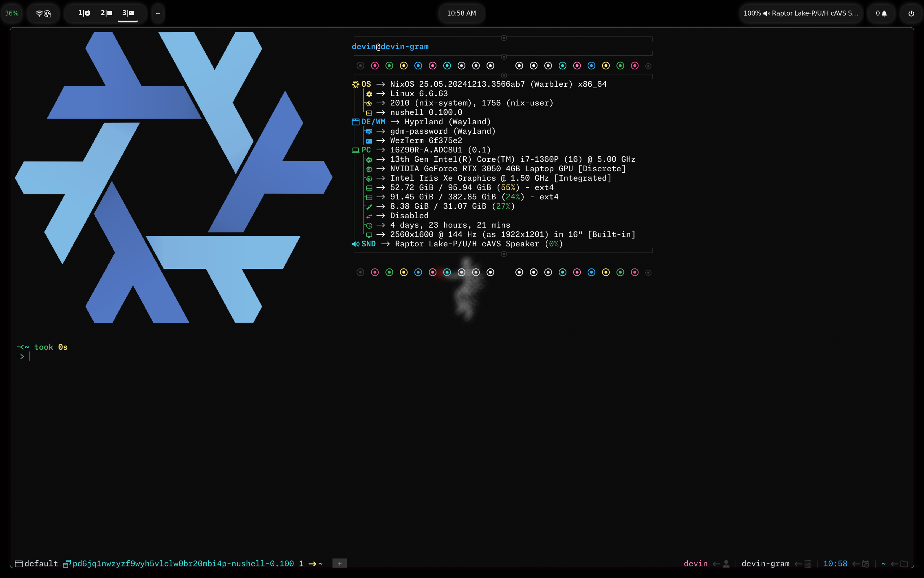Open the power menu icon in top bar
Image resolution: width=924 pixels, height=578 pixels.
pyautogui.click(x=911, y=13)
